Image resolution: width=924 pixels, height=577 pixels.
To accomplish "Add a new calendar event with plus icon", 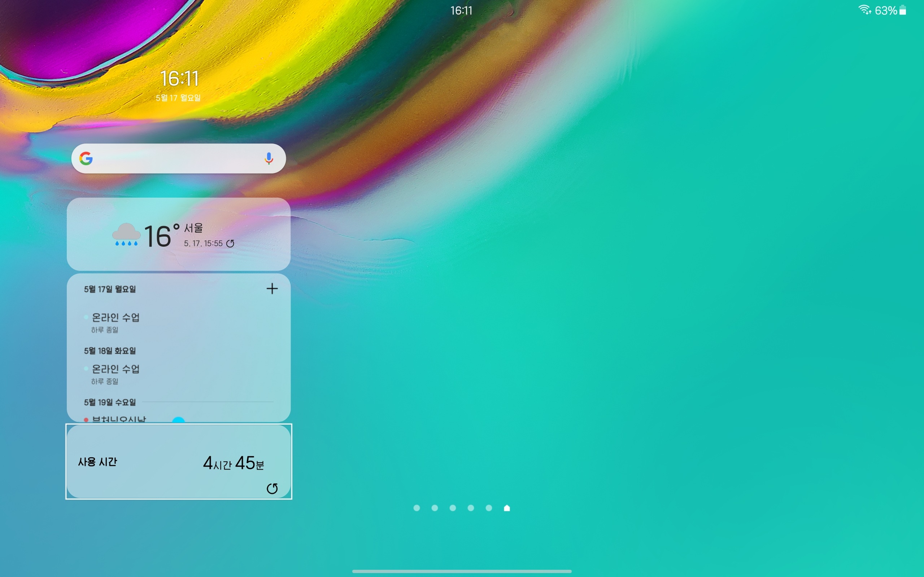I will [x=272, y=288].
